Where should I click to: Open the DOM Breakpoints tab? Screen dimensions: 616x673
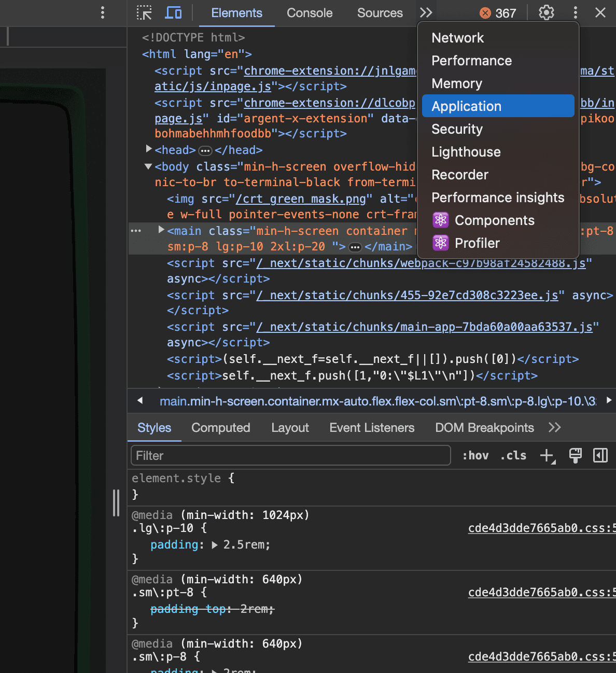pos(484,428)
